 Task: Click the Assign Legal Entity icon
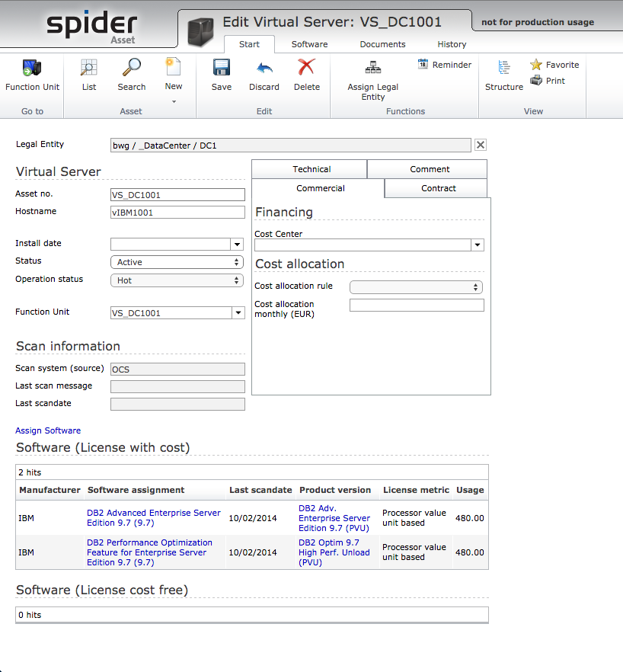click(x=373, y=69)
